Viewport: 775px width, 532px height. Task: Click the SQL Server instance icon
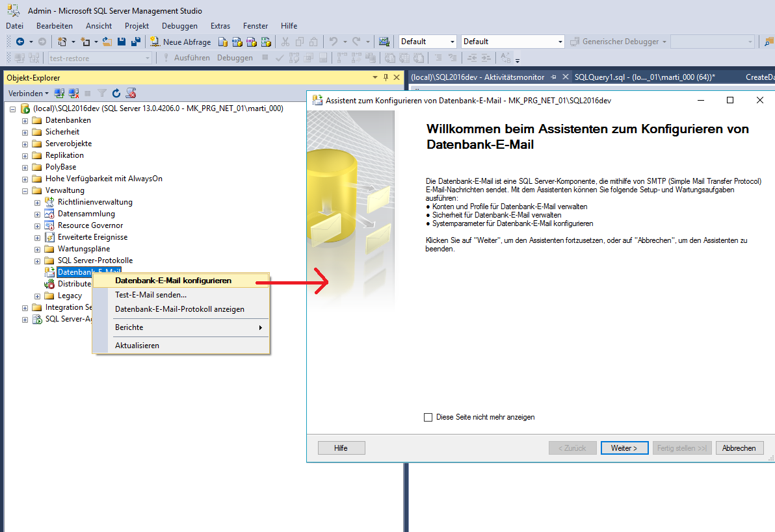point(25,108)
